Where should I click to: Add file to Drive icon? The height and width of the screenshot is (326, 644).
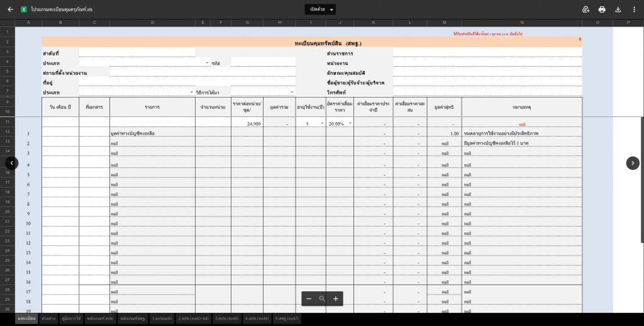pyautogui.click(x=586, y=9)
